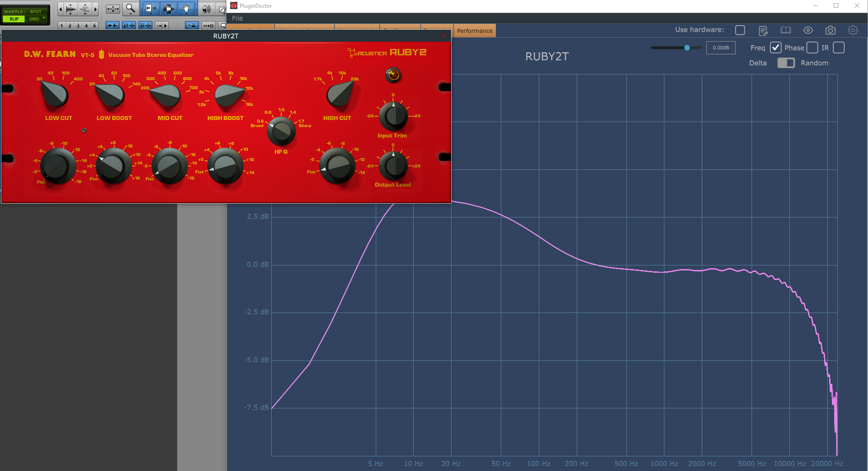Select zoom preset 1

(x=62, y=26)
